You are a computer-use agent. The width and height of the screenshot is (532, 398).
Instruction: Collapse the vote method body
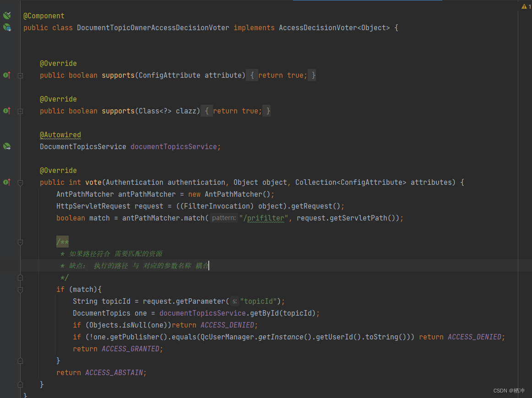pos(20,183)
